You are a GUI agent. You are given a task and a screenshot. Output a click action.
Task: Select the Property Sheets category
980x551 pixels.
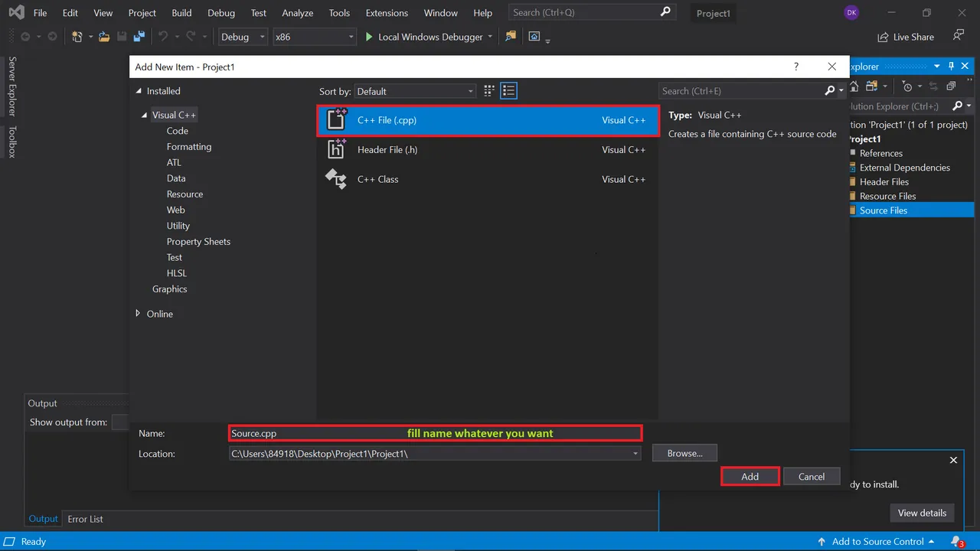pyautogui.click(x=198, y=241)
